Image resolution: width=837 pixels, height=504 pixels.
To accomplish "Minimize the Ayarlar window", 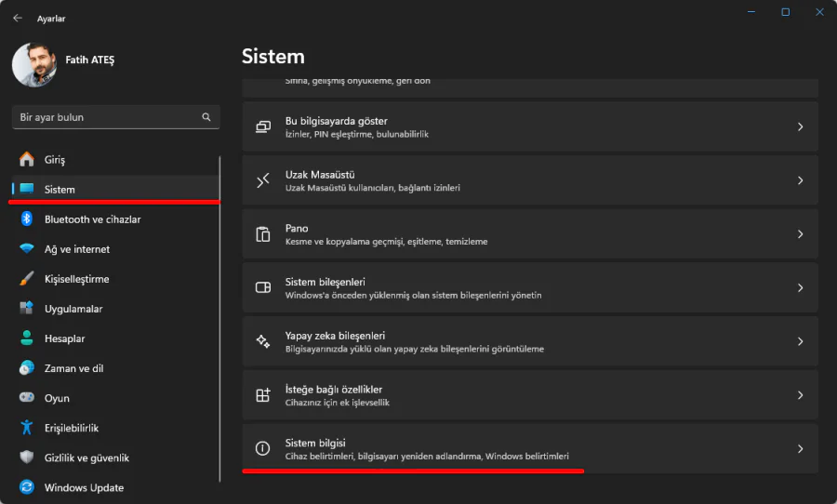I will (x=751, y=12).
